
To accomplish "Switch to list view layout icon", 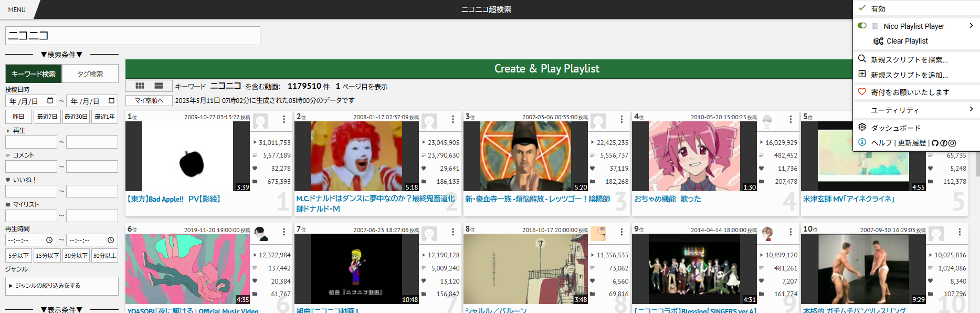I will click(x=159, y=86).
